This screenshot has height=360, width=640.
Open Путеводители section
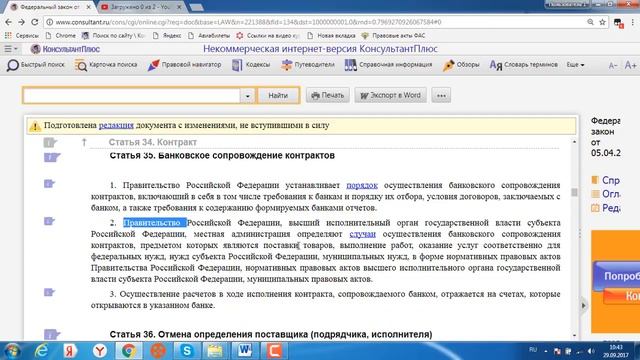[308, 65]
